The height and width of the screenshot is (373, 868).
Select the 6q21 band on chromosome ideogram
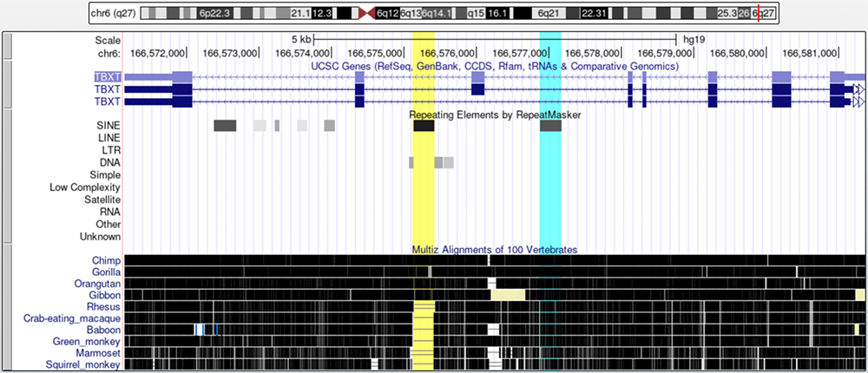click(x=547, y=14)
